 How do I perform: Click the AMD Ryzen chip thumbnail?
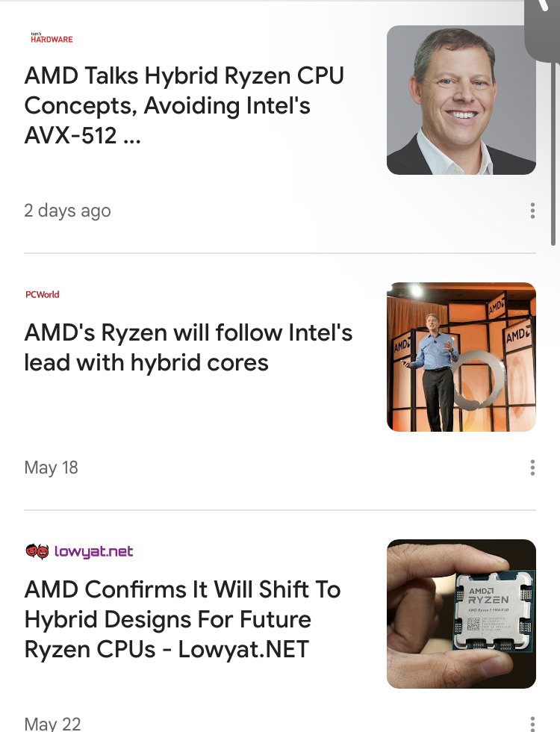click(x=461, y=614)
